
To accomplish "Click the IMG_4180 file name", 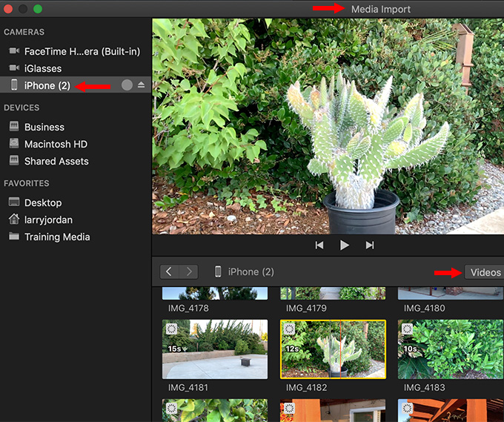I will point(424,308).
